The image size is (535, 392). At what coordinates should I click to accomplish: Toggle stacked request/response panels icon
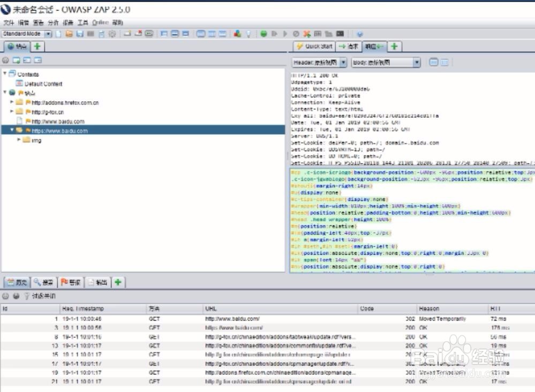point(222,34)
